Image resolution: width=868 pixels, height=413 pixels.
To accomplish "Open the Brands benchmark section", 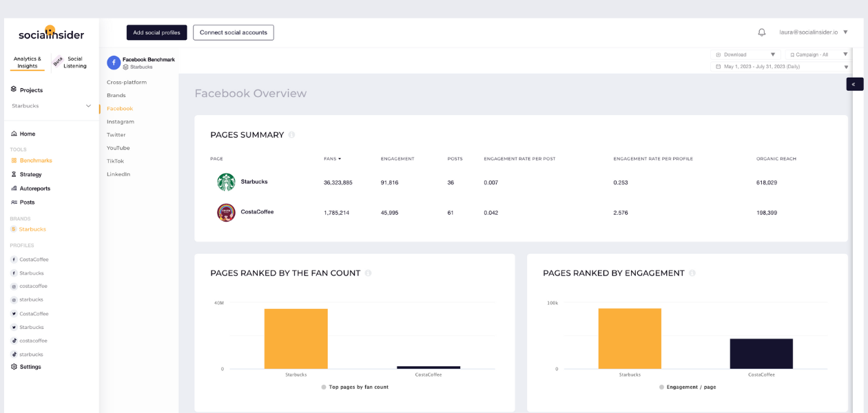I will point(116,96).
